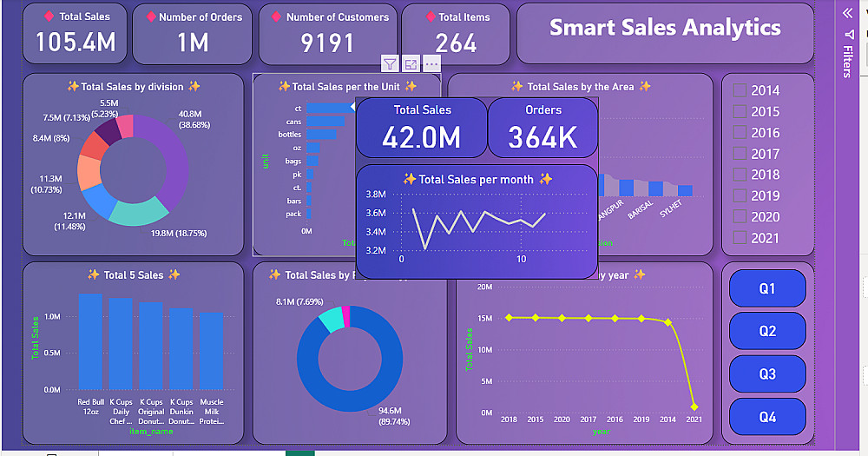Click the filter icon above the unit chart
The image size is (868, 456).
tap(390, 64)
